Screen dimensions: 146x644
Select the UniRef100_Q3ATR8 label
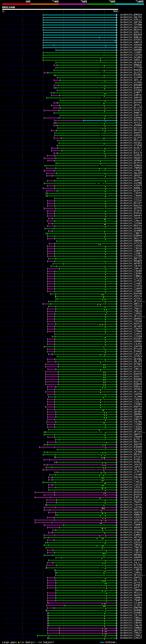pos(131,346)
